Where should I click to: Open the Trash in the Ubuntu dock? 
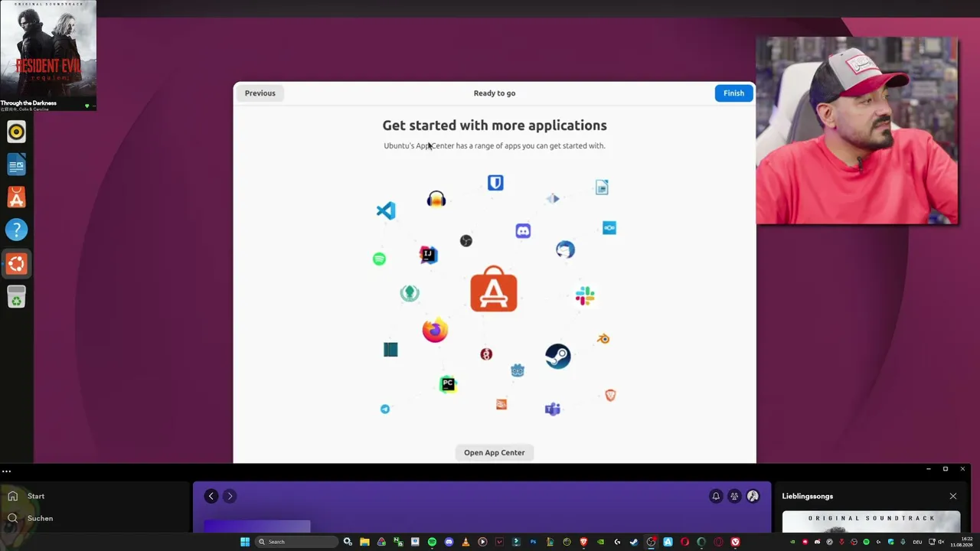(x=16, y=297)
